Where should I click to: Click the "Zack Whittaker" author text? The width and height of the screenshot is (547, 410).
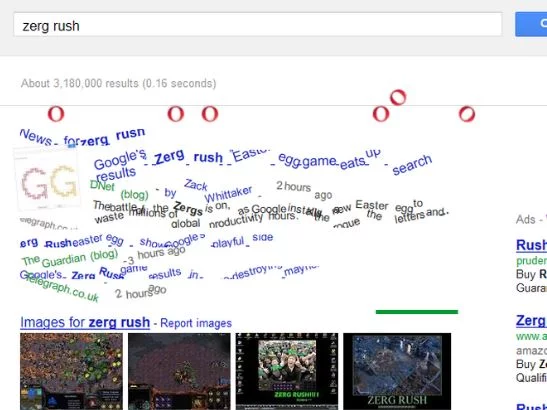(218, 191)
